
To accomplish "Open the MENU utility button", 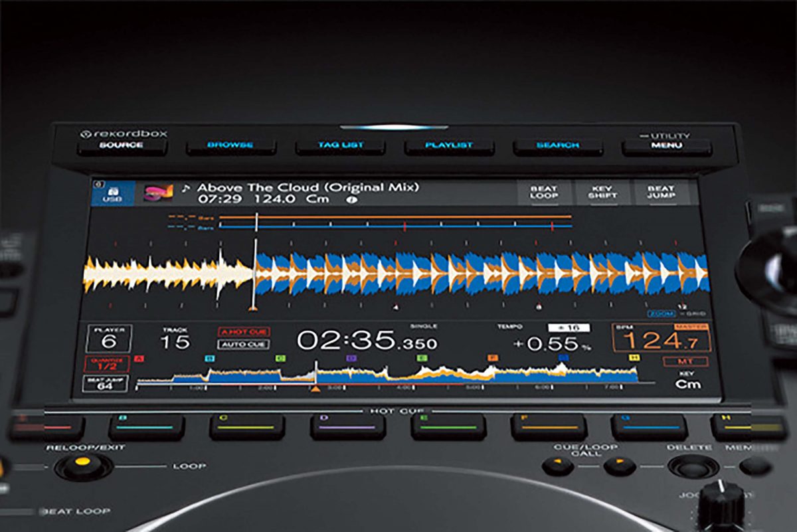I will [666, 145].
